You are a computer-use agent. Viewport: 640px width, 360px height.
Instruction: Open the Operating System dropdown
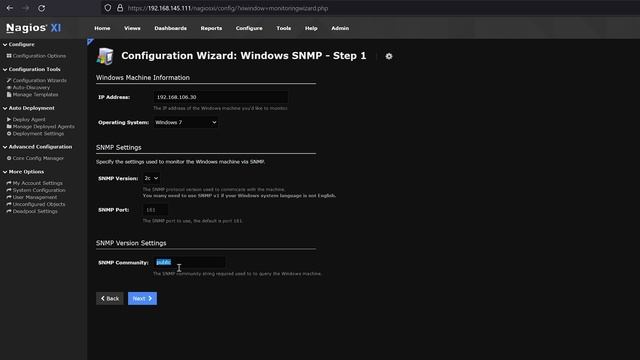coord(186,122)
